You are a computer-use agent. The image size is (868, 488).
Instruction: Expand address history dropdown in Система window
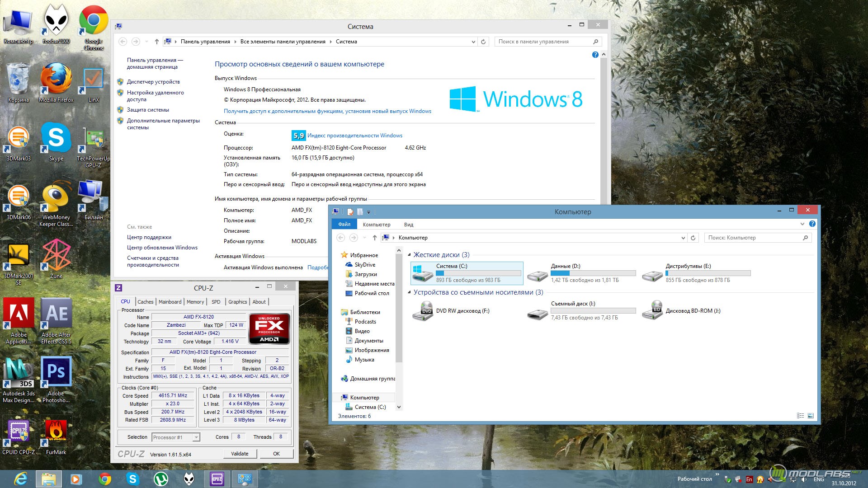pyautogui.click(x=473, y=42)
